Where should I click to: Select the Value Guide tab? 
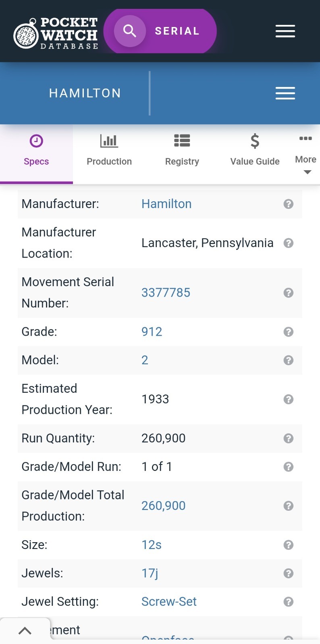(255, 151)
